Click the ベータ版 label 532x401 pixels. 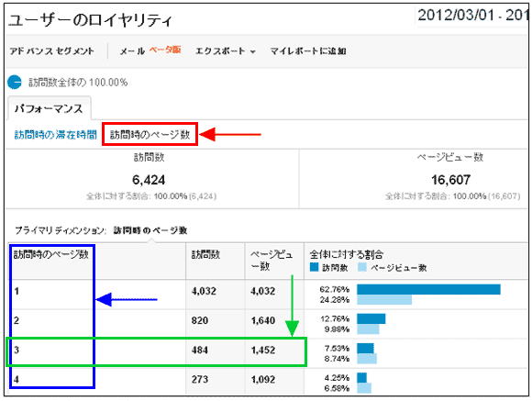165,50
